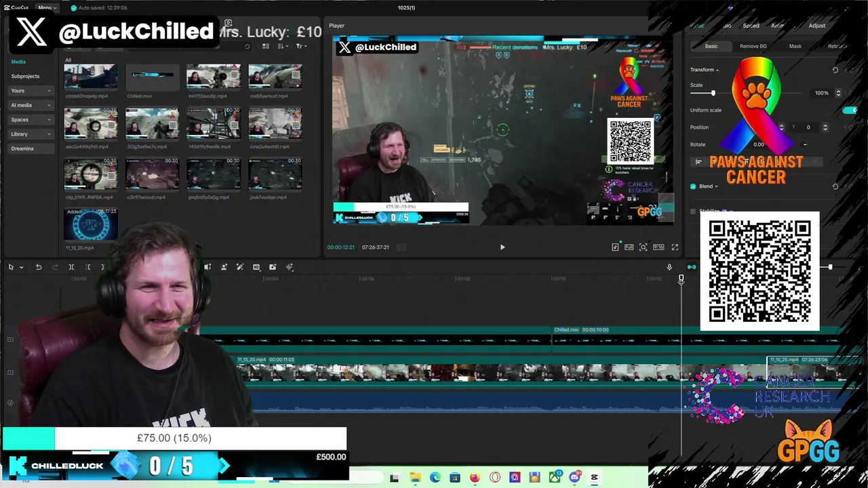Viewport: 868px width, 488px height.
Task: Open the Blend options dropdown
Action: 716,186
